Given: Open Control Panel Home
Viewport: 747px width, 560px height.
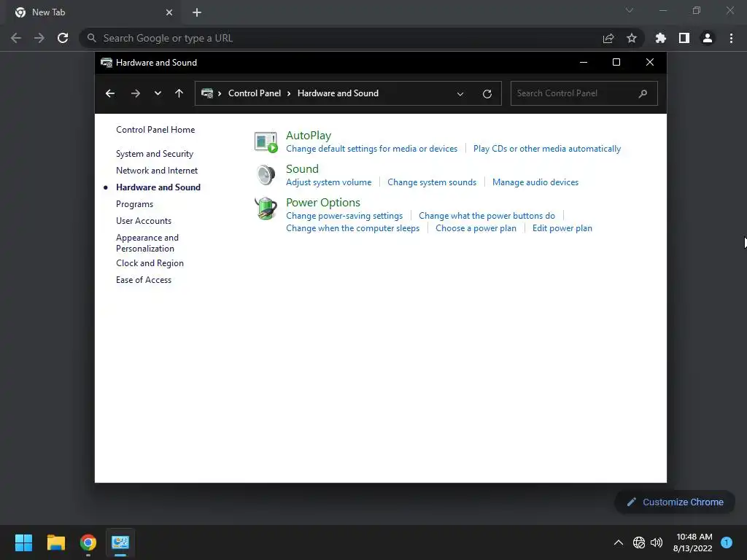Looking at the screenshot, I should pos(155,130).
